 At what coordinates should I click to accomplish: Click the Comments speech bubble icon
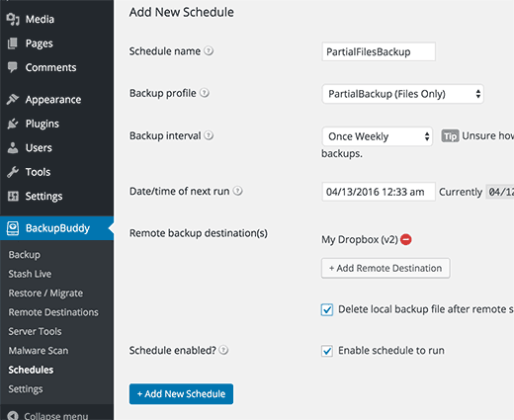coord(13,67)
